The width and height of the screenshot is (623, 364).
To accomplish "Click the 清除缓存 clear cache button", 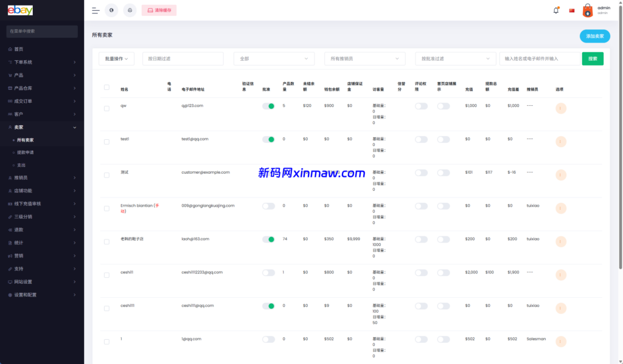I will (x=159, y=10).
